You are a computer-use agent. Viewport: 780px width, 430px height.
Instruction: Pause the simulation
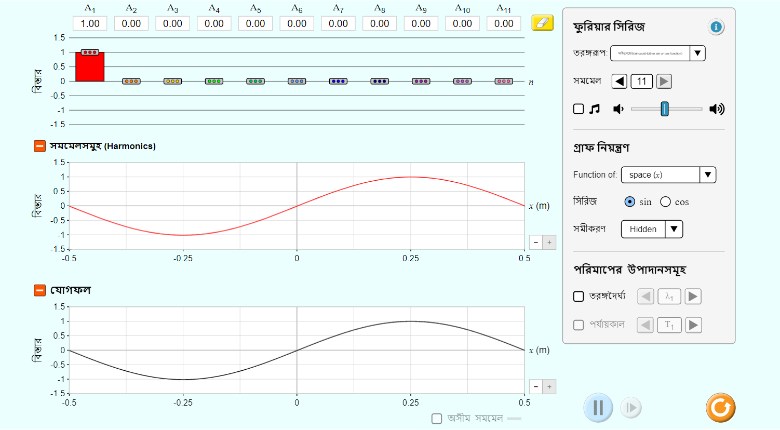tap(598, 407)
